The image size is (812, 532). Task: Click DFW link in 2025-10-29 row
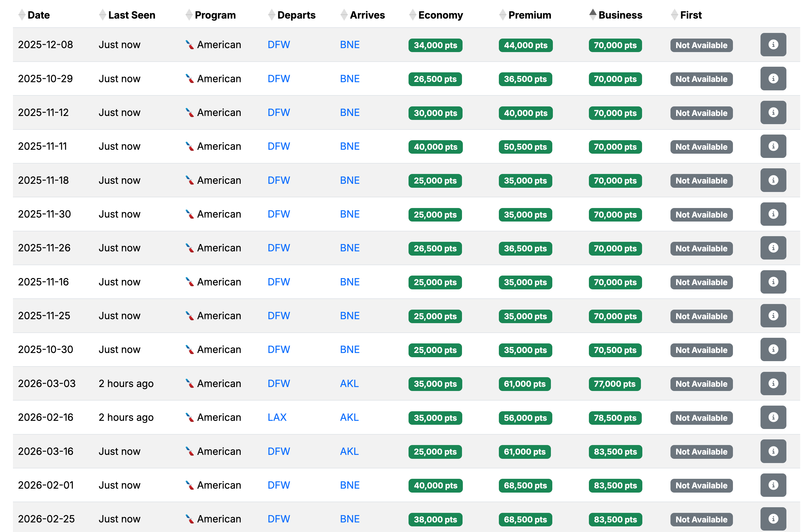pos(278,79)
